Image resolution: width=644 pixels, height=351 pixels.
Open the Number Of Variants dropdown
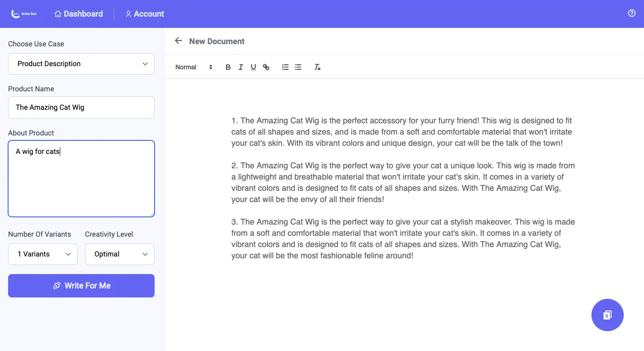[42, 254]
